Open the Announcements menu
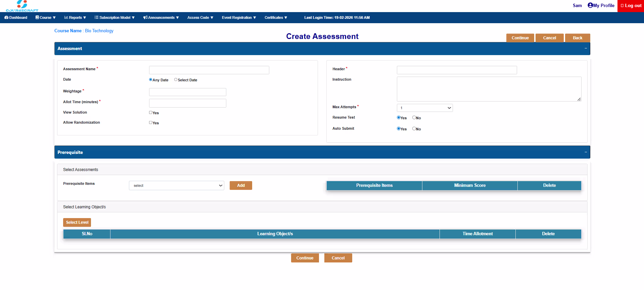This screenshot has height=290, width=644. coord(161,17)
